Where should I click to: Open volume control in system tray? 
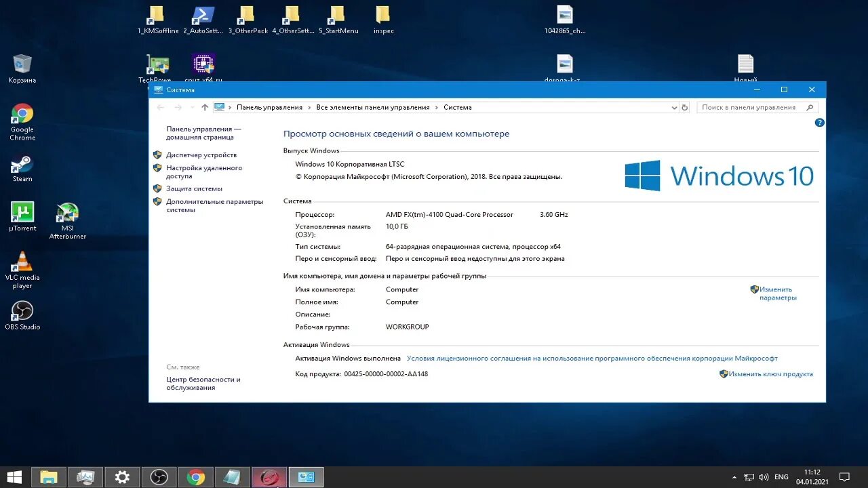[x=764, y=477]
